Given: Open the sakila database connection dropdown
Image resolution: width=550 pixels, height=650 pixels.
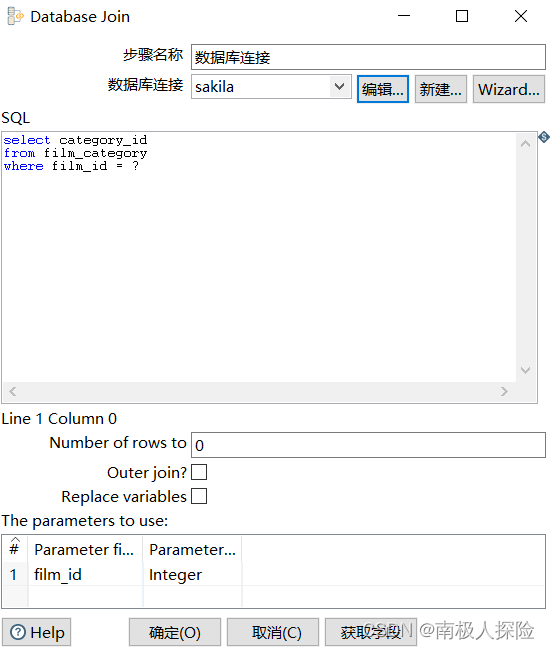Looking at the screenshot, I should pos(339,87).
